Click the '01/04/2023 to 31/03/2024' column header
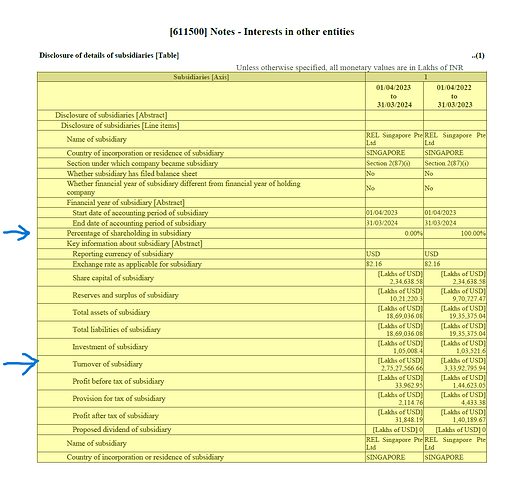The image size is (515, 500). [x=394, y=96]
